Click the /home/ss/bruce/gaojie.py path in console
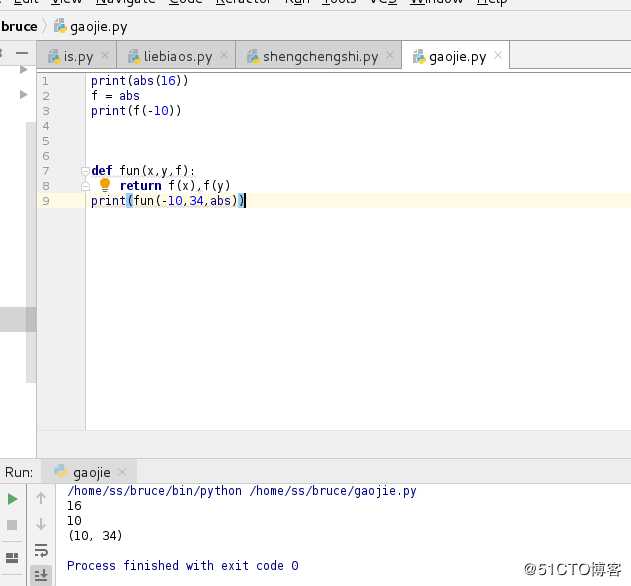 333,491
